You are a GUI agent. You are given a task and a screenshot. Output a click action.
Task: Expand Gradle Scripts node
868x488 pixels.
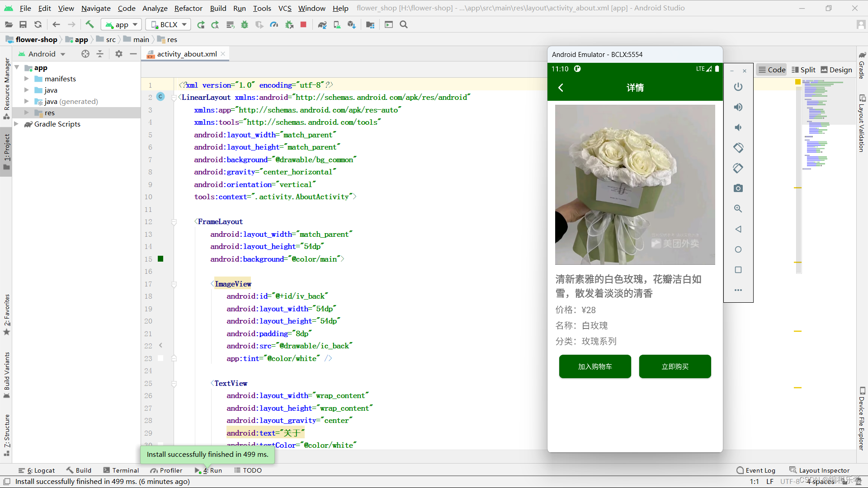[x=17, y=124]
